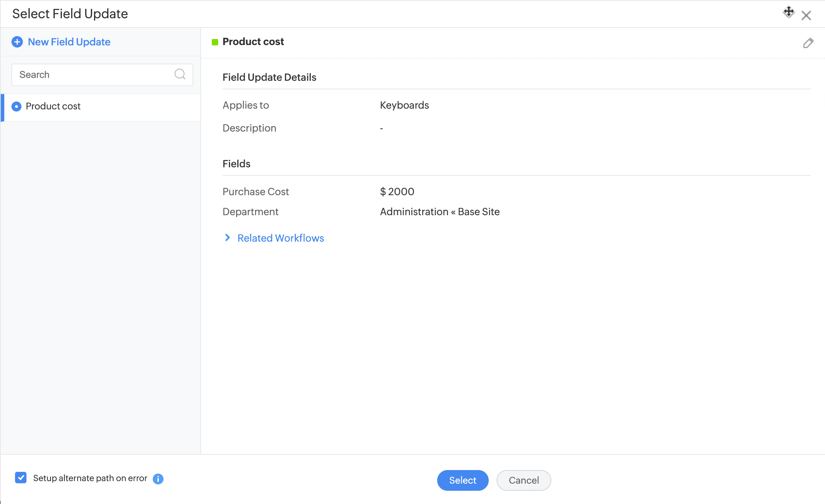Click the plus icon for New Field Update
The width and height of the screenshot is (825, 504).
(x=17, y=42)
